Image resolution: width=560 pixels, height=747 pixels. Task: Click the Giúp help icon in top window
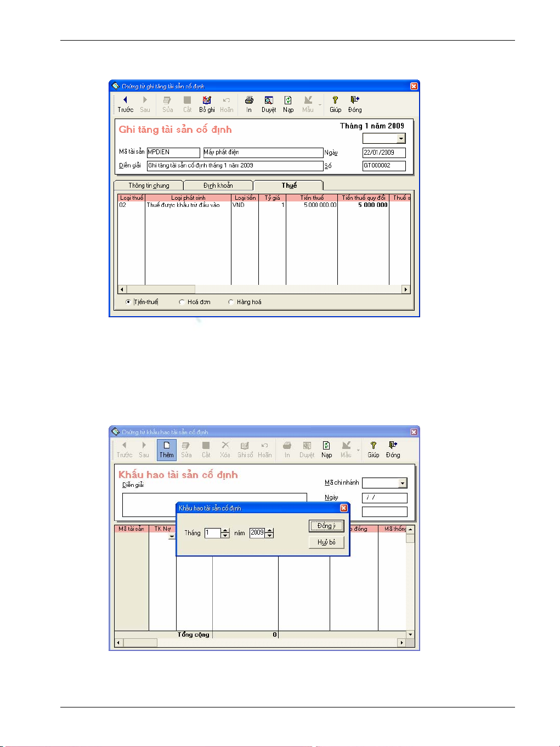pyautogui.click(x=335, y=100)
